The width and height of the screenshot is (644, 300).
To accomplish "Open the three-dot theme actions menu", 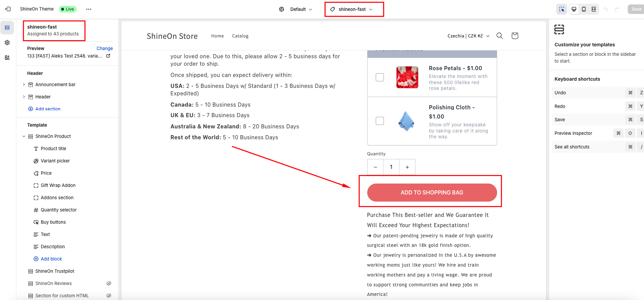I will pos(89,9).
